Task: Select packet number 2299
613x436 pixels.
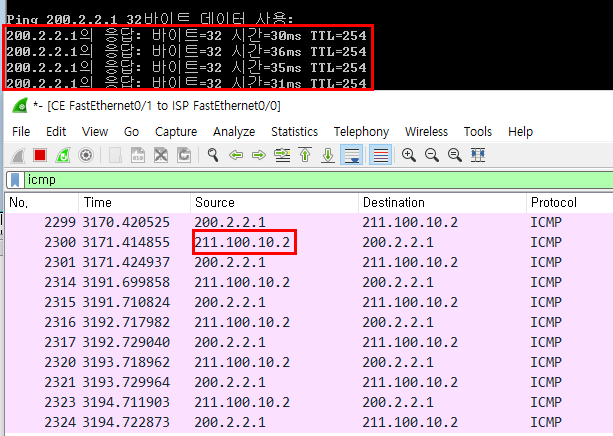Action: pyautogui.click(x=309, y=222)
